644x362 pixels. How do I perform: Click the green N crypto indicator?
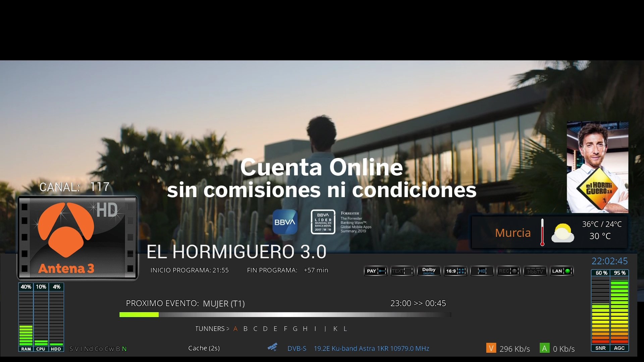(124, 349)
